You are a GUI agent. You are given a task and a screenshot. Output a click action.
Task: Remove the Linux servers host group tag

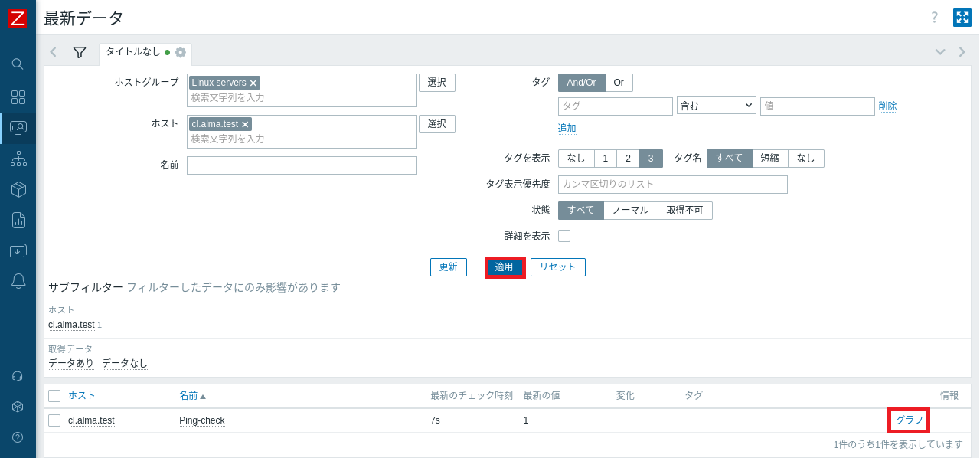click(x=254, y=83)
